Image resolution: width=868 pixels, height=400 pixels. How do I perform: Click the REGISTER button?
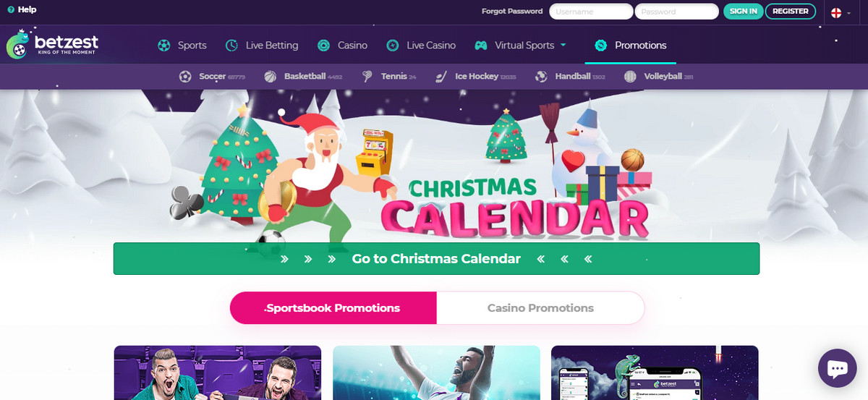point(791,12)
